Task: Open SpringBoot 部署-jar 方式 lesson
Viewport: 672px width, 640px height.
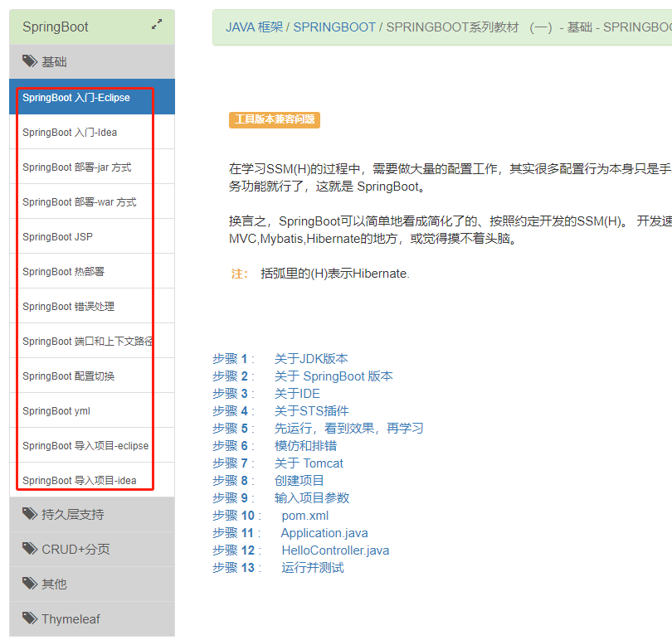Action: point(92,167)
